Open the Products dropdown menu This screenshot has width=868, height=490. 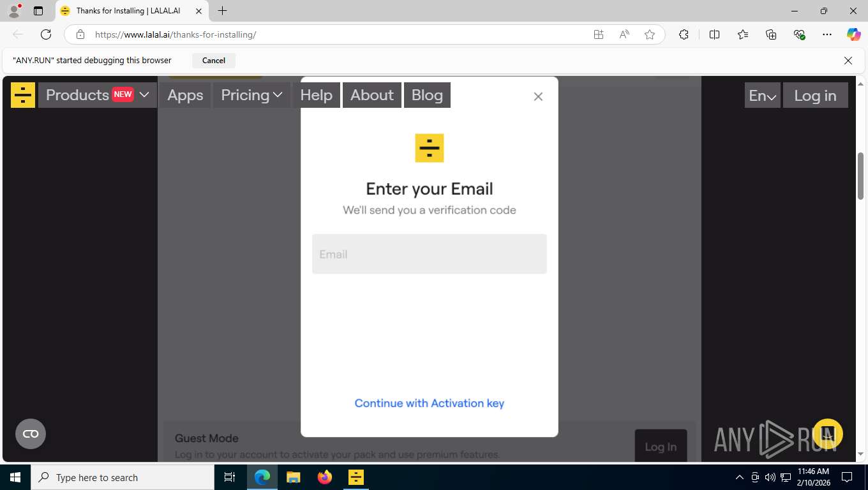(98, 95)
